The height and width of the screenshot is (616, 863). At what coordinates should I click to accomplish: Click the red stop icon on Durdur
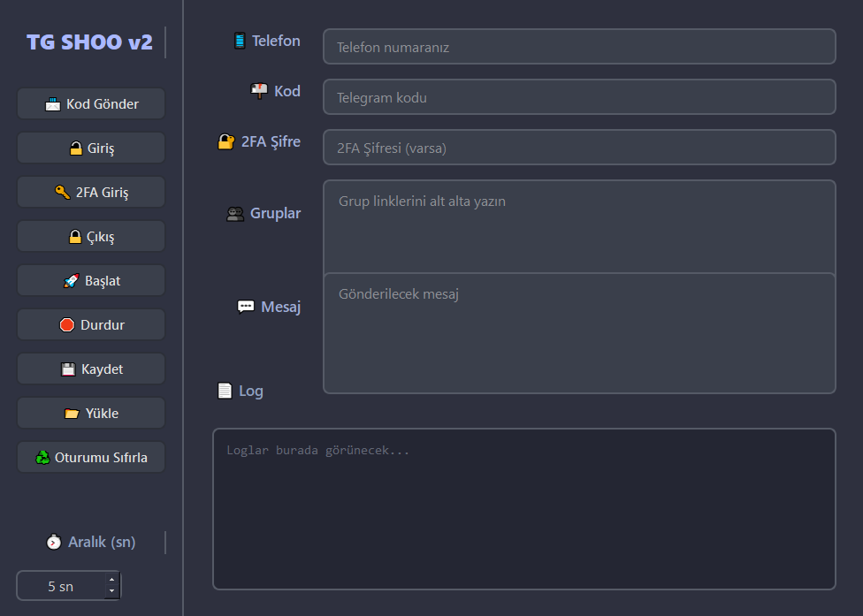pos(66,325)
